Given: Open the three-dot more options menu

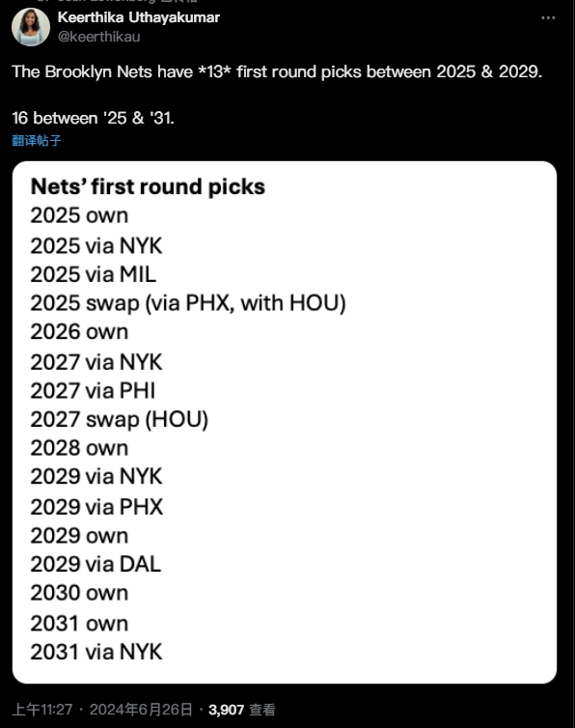Looking at the screenshot, I should coord(548,17).
